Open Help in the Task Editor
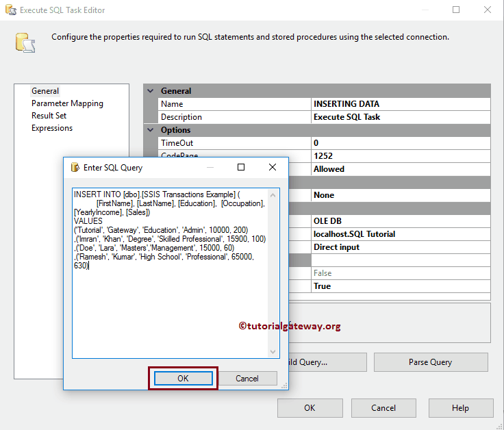 coord(461,408)
